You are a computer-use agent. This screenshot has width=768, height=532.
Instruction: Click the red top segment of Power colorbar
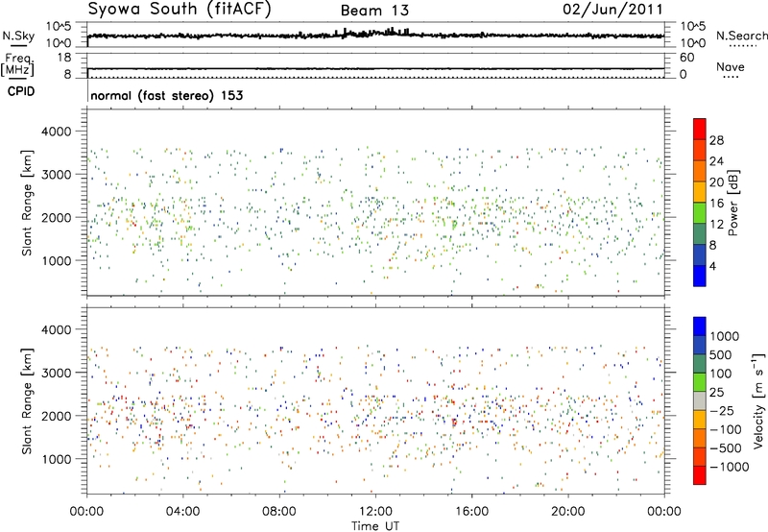tap(700, 130)
